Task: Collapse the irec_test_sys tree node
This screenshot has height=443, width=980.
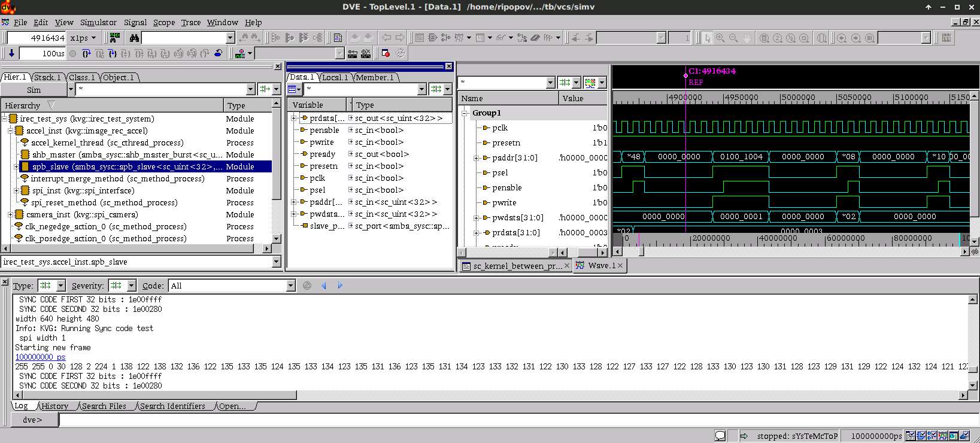Action: tap(4, 119)
